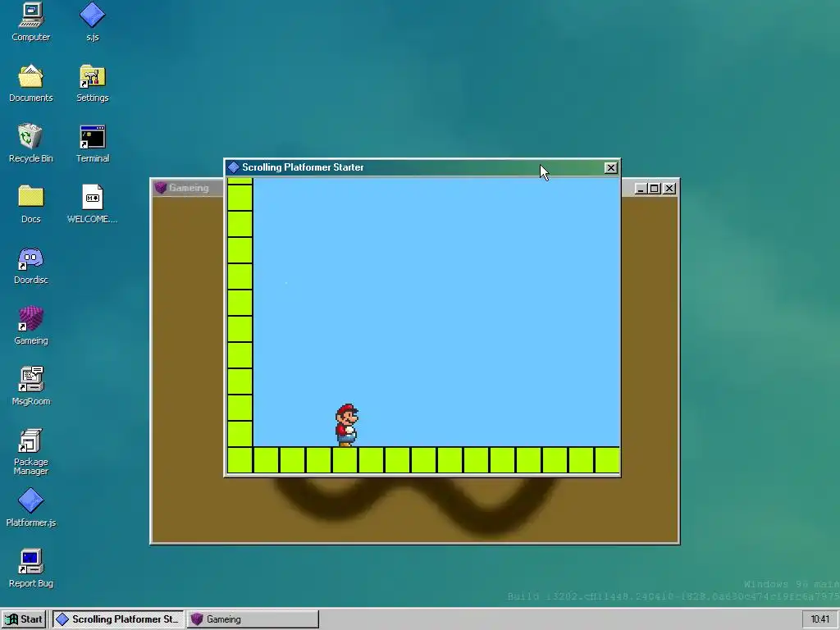Click the purple cube icon in Gameing title bar
Screen dimensions: 840x630
[160, 188]
